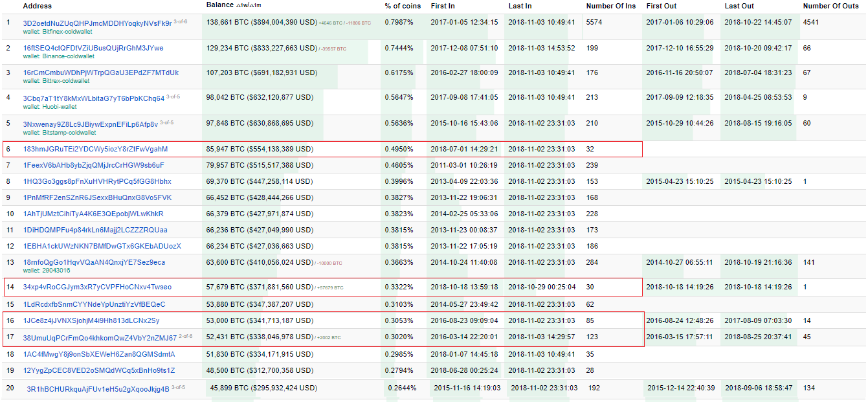Open address 1PnMfRF2enSZnR6JSexxBHuQnxG8Vo5FVK

(97, 197)
